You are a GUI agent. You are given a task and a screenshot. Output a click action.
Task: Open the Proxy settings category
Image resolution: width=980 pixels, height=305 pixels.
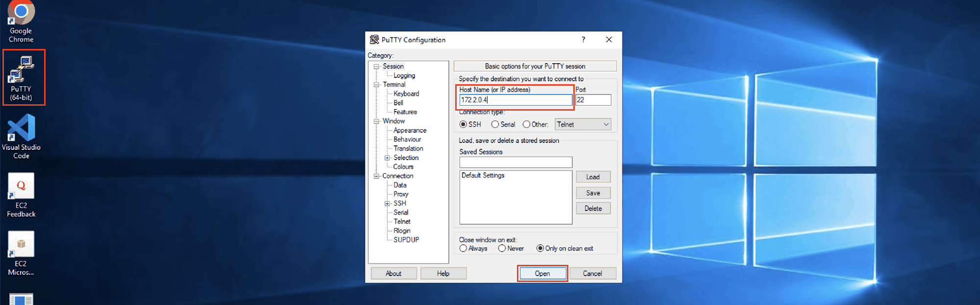pos(401,194)
